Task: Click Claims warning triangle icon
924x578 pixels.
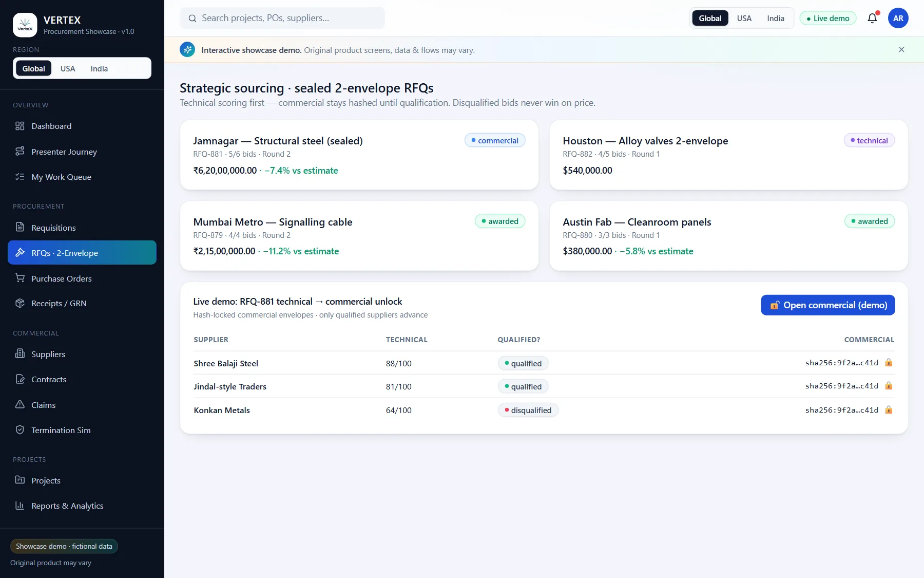Action: [x=20, y=404]
